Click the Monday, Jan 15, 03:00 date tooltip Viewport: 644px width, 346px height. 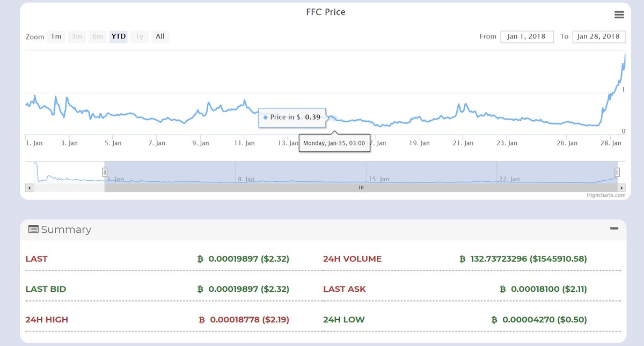tap(334, 143)
